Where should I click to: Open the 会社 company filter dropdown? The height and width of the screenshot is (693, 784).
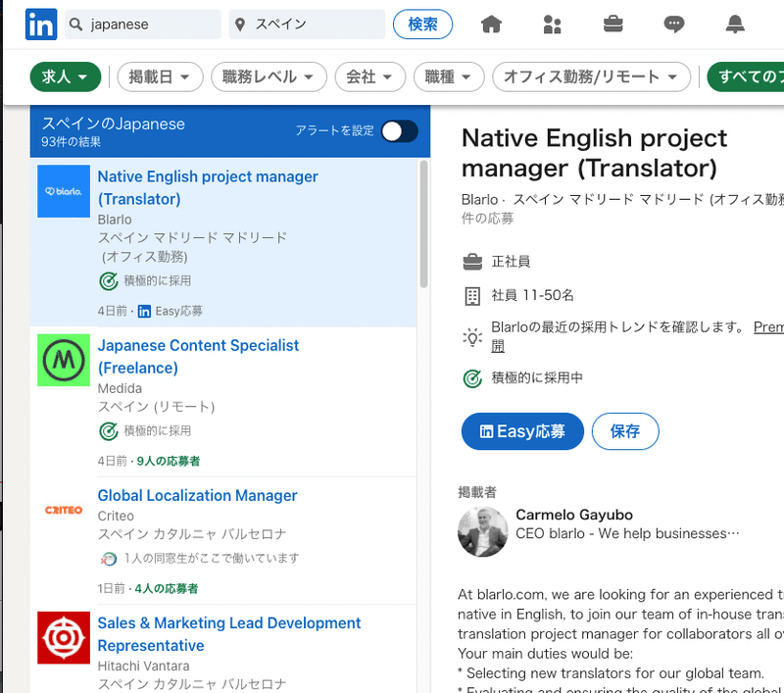370,77
